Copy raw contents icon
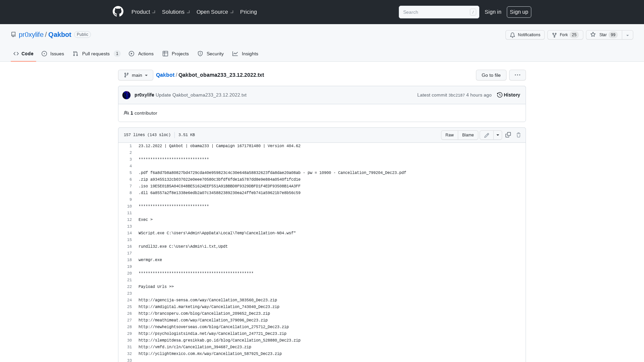 coord(508,135)
